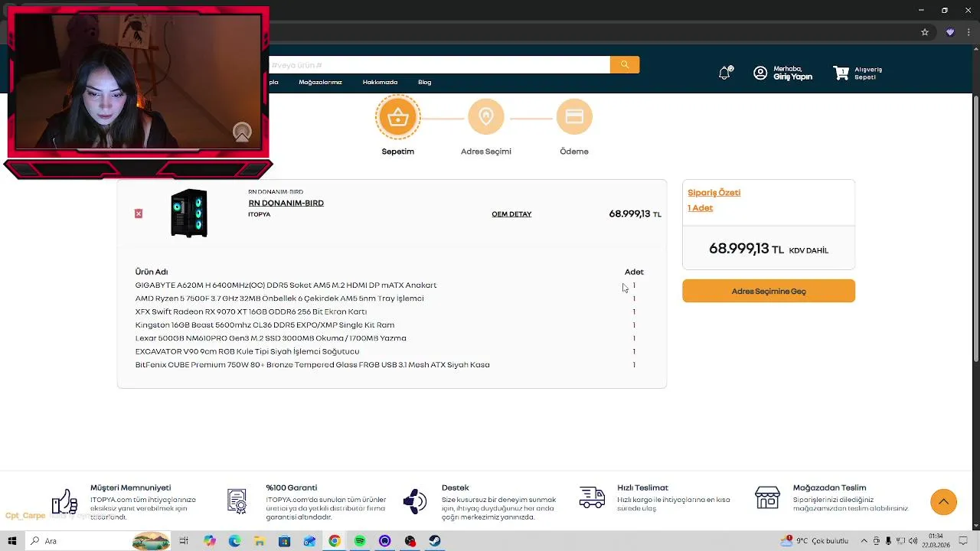Click the Destek headset icon

414,501
